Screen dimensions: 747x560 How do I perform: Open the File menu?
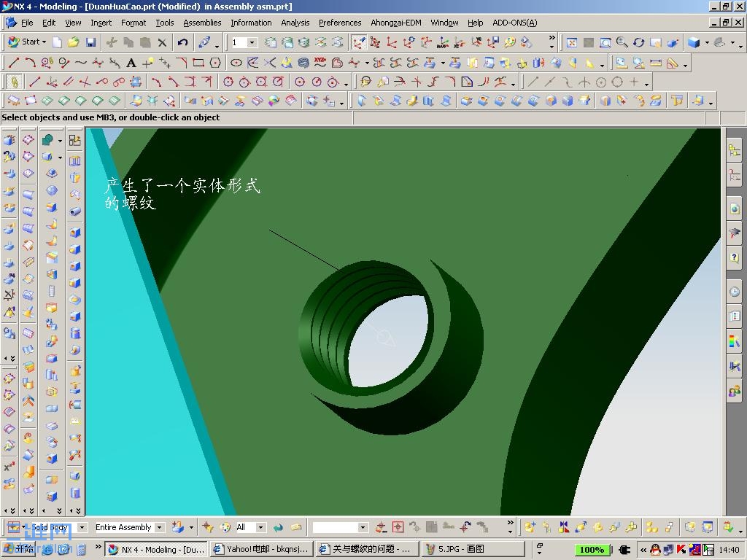27,23
